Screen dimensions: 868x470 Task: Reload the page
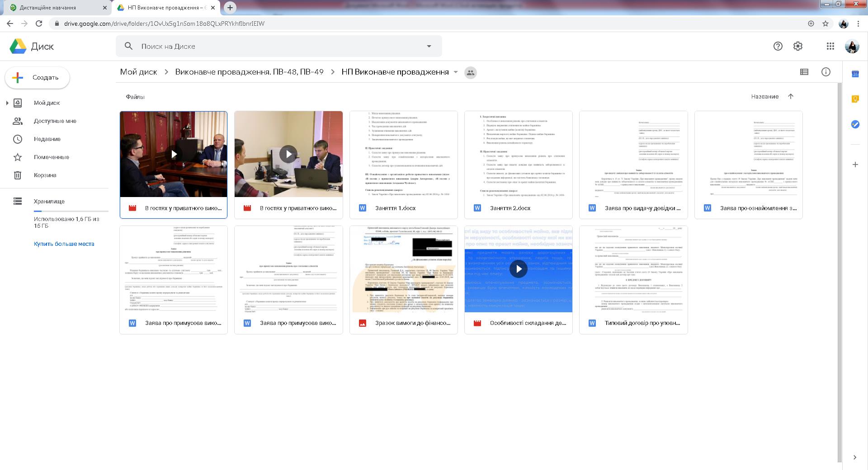tap(39, 23)
